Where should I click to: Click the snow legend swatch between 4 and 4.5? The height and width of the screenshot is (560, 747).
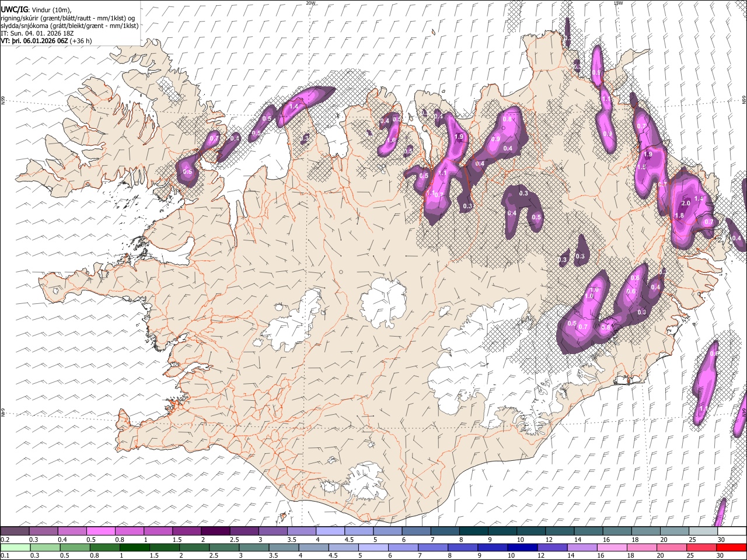(x=330, y=531)
